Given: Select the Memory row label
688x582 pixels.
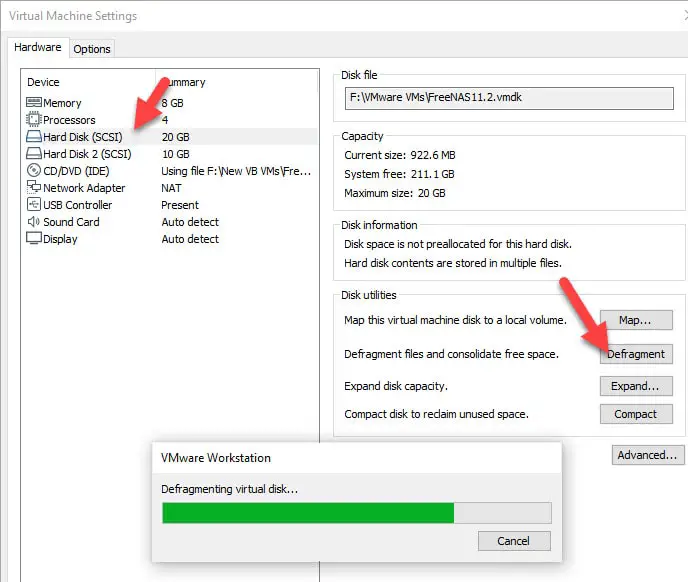Looking at the screenshot, I should (x=62, y=103).
